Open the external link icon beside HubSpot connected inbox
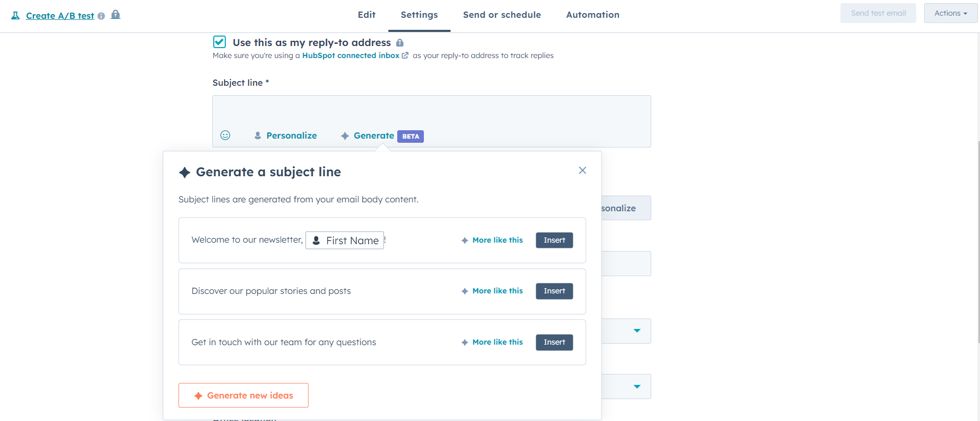This screenshot has height=421, width=980. (x=405, y=55)
